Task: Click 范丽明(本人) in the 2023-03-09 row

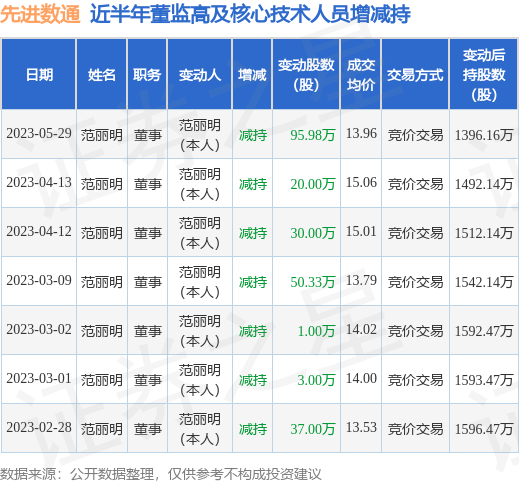Action: point(200,282)
